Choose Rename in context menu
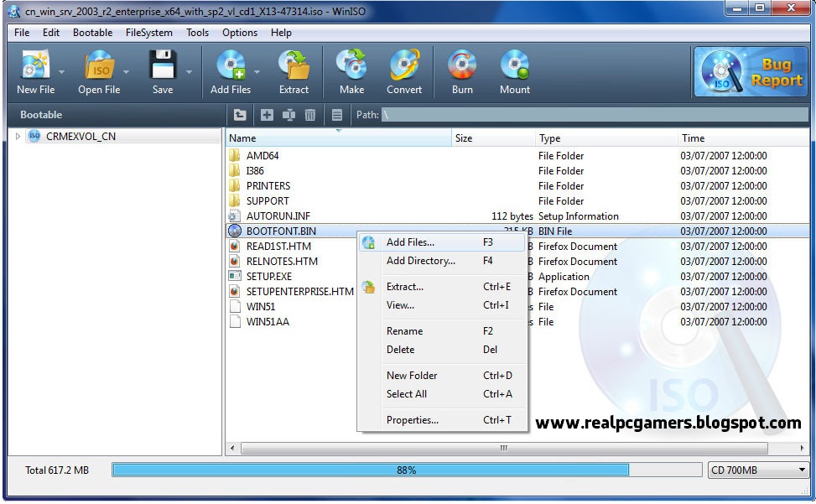 [442, 330]
